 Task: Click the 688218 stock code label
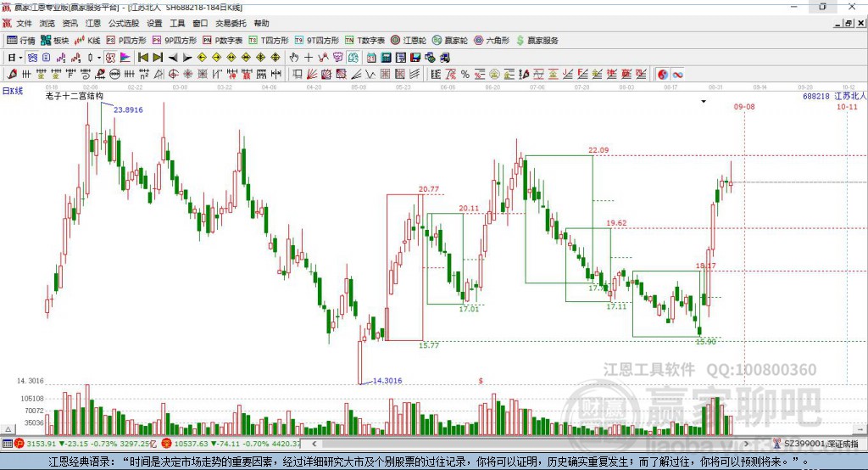[816, 97]
